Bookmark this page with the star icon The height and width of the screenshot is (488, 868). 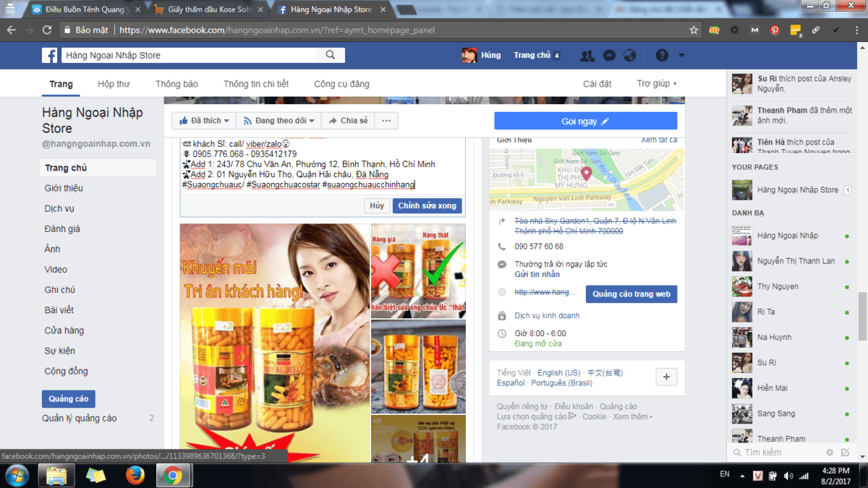694,30
